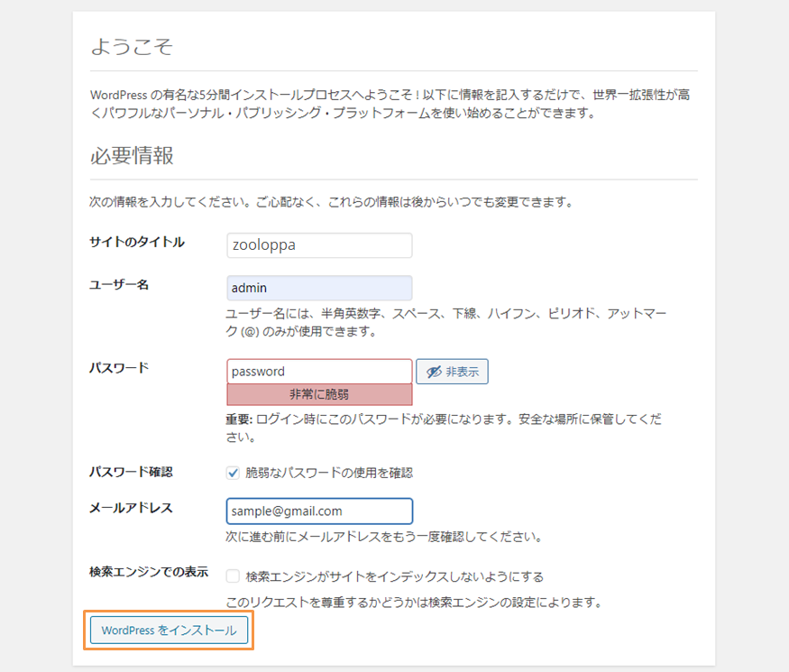Uncheck the weak password confirmation checkbox
789x672 pixels.
[233, 473]
